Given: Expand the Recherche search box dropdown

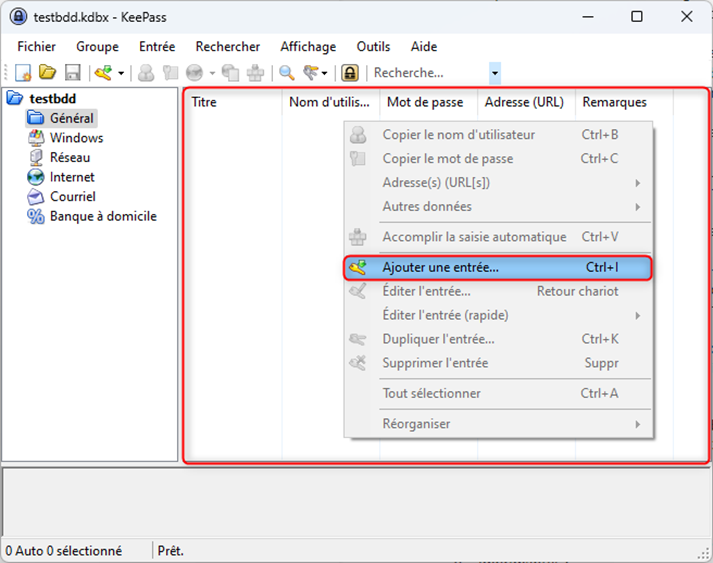Looking at the screenshot, I should point(495,73).
